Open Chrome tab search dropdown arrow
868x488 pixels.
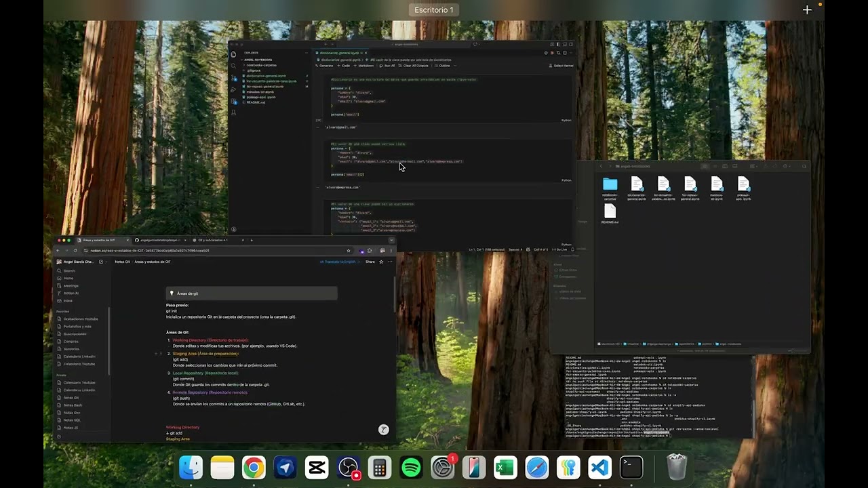tap(391, 240)
